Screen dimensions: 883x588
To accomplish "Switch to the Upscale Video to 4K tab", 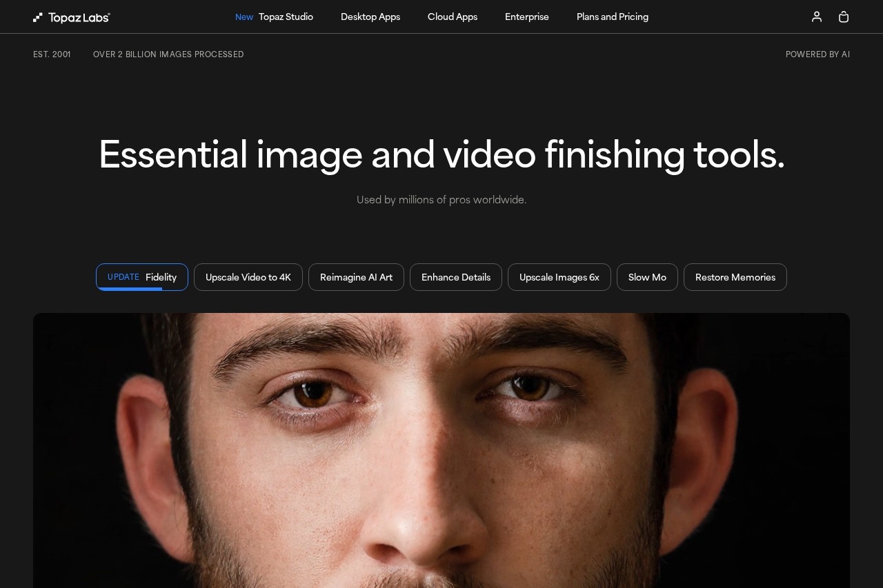I will pyautogui.click(x=248, y=277).
